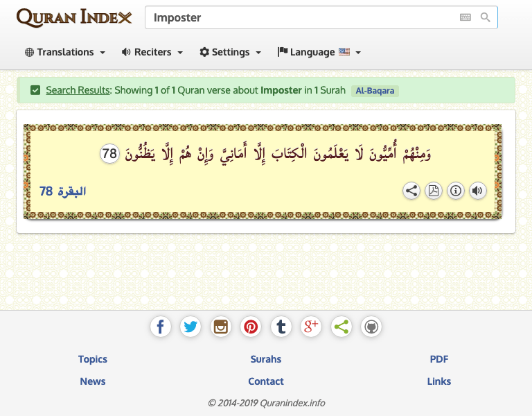
Task: Click the Instagram icon in the footer
Action: click(221, 327)
